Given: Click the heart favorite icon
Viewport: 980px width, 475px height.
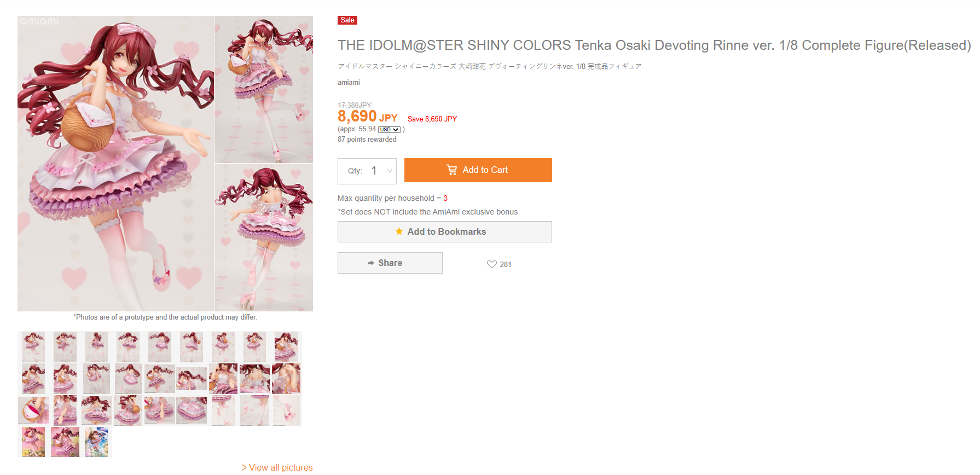Looking at the screenshot, I should pos(491,264).
